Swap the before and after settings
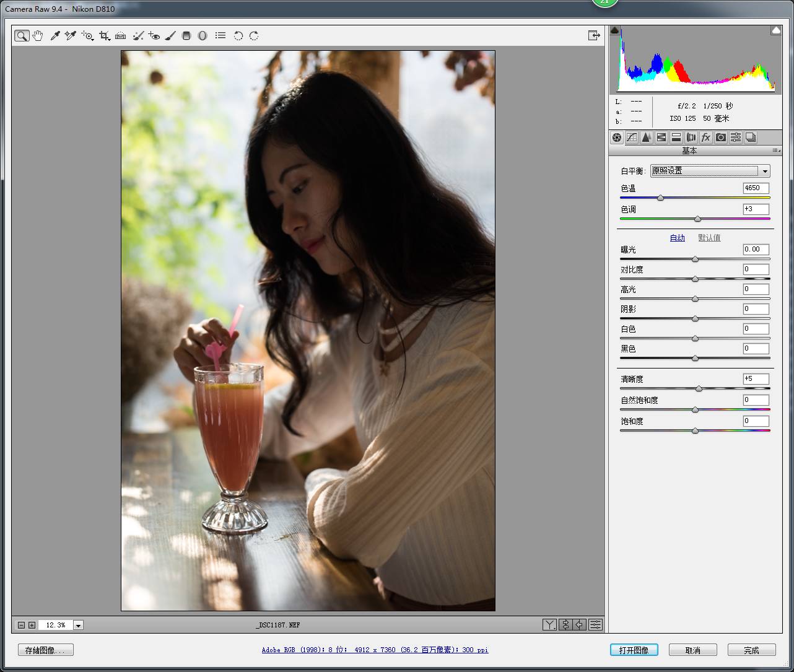 (x=565, y=625)
